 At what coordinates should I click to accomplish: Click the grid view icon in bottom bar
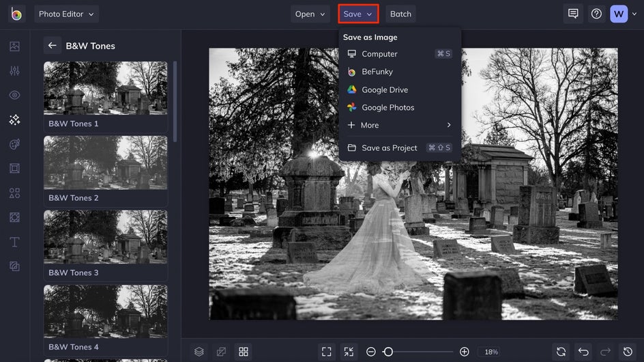click(x=244, y=352)
